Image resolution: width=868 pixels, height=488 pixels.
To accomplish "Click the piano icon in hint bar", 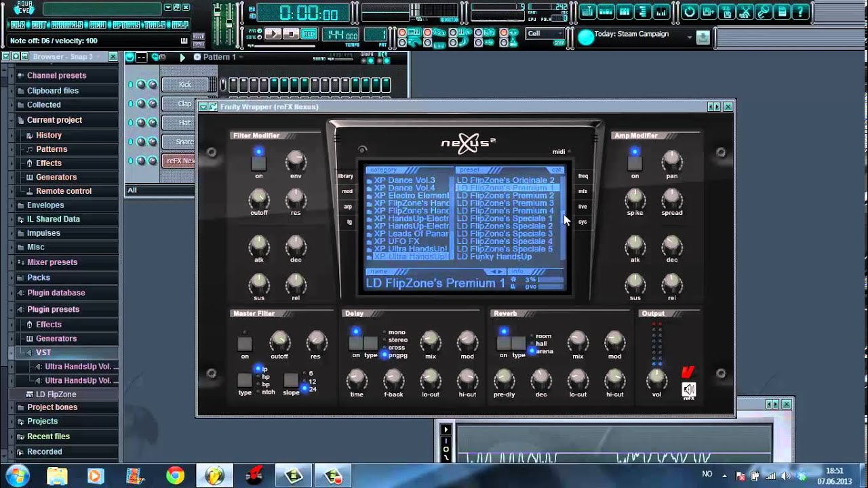I will (x=184, y=41).
